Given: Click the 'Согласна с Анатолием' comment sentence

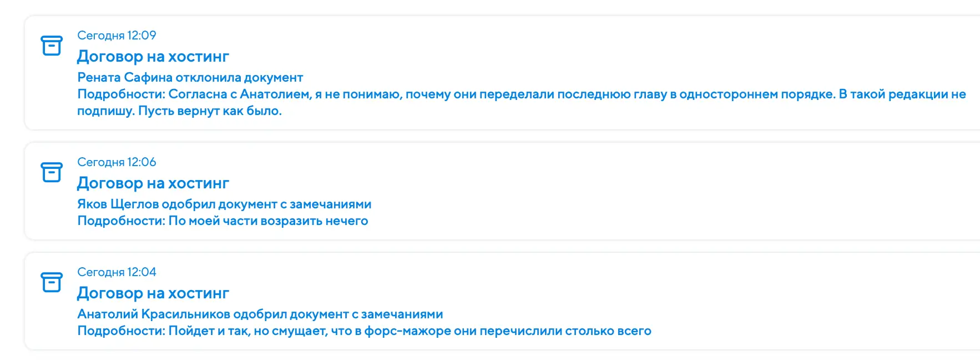Looking at the screenshot, I should coord(240,94).
